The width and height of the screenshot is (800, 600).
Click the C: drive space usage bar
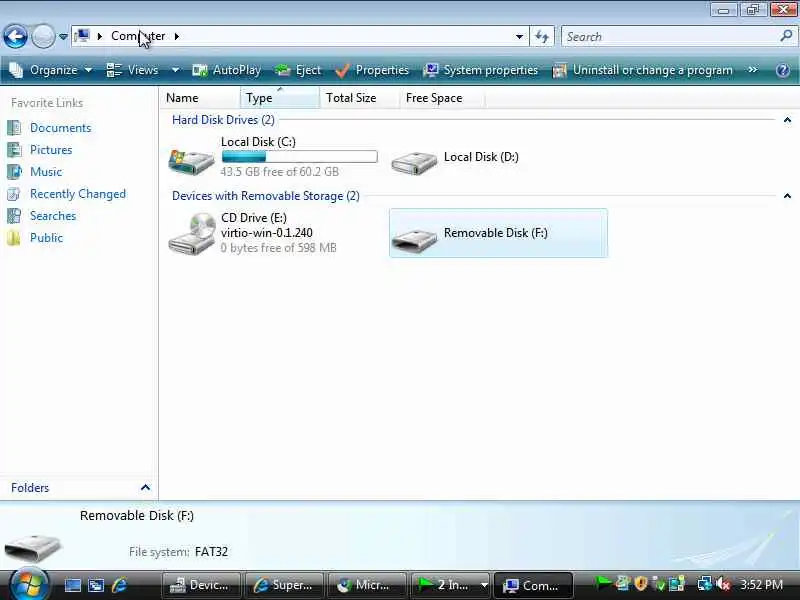click(x=299, y=157)
